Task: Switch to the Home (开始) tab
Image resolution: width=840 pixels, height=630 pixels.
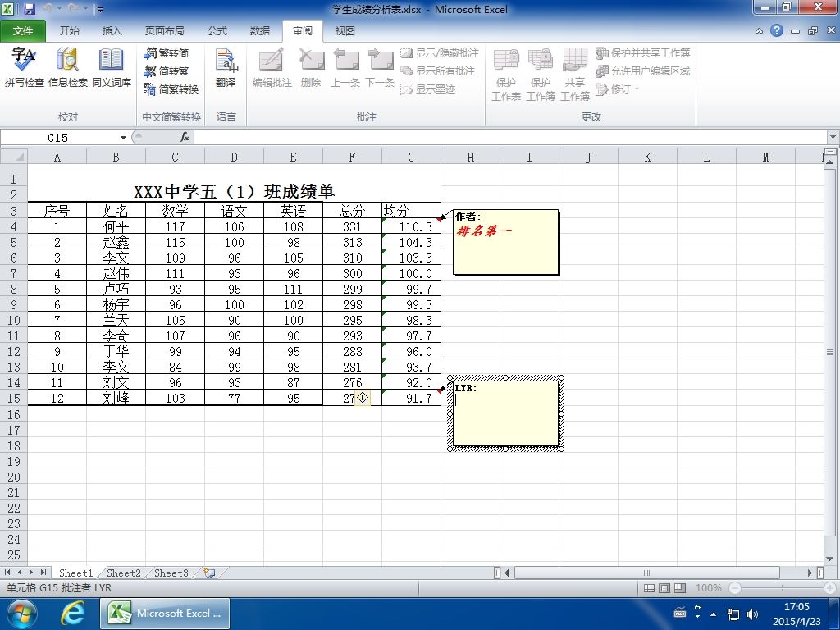Action: point(69,31)
